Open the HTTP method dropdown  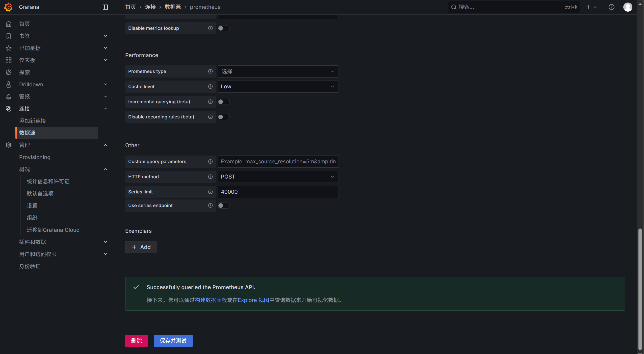tap(278, 177)
